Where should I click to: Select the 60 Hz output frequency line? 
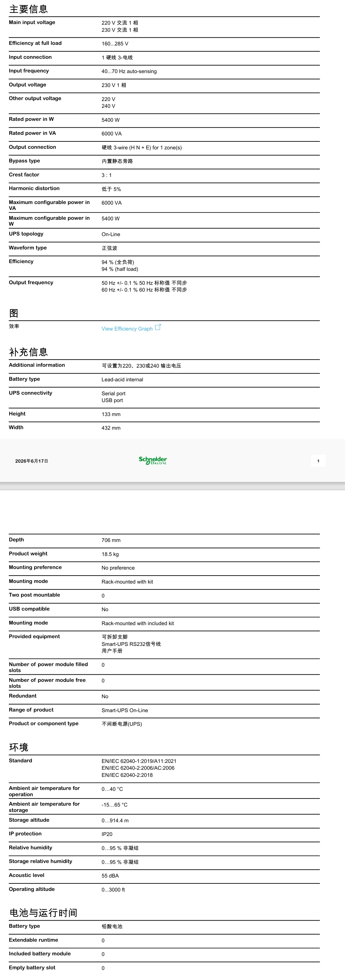tap(144, 290)
